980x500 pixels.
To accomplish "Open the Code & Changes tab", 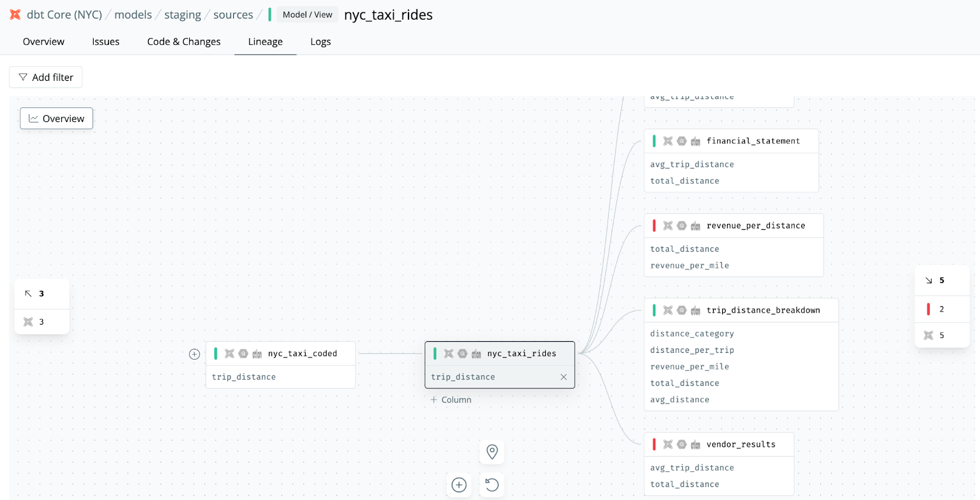I will pos(184,42).
